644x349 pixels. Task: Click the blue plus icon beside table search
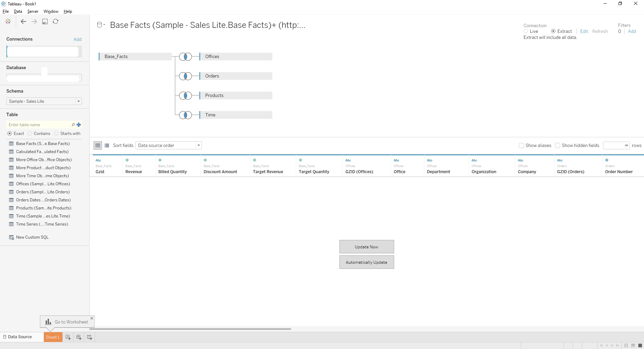(79, 125)
